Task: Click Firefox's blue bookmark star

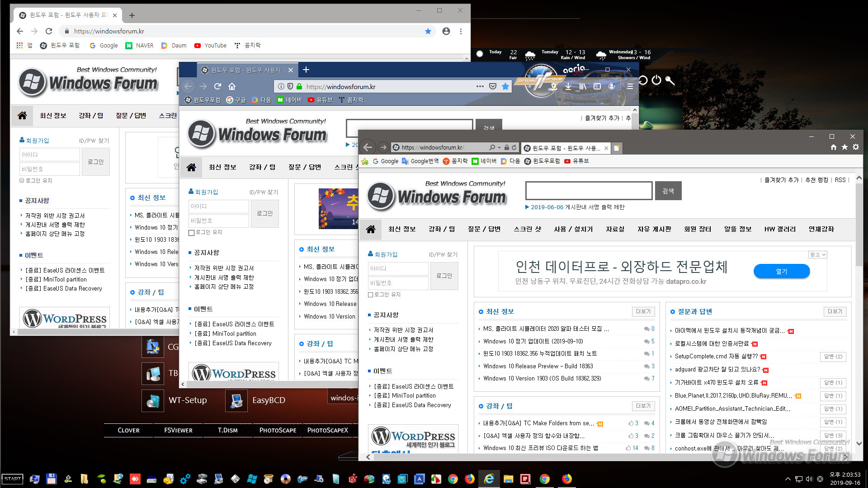Action: click(505, 86)
